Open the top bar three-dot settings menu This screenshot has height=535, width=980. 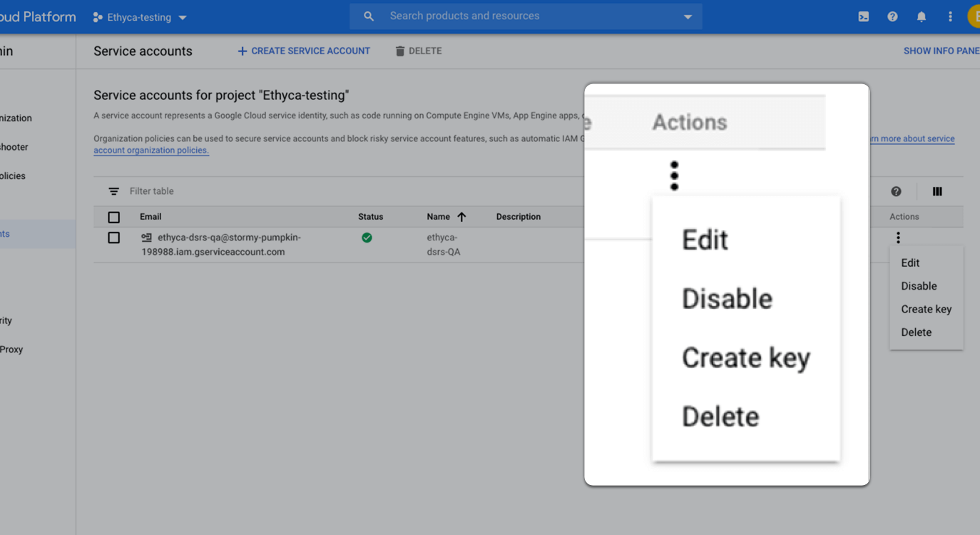coord(950,16)
